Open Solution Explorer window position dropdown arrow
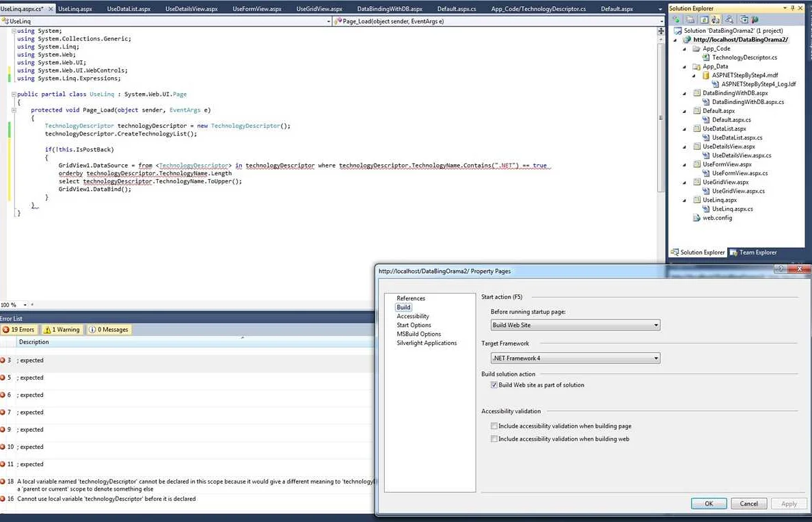This screenshot has height=522, width=812. (785, 8)
